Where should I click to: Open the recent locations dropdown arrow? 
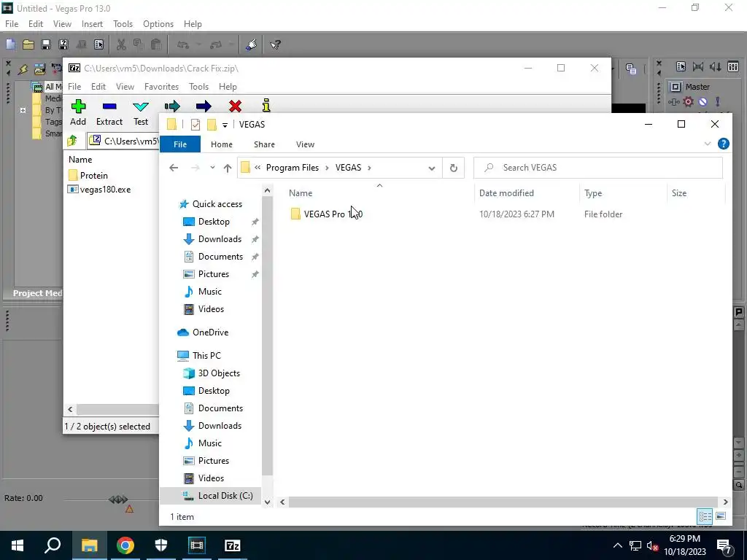(x=212, y=168)
